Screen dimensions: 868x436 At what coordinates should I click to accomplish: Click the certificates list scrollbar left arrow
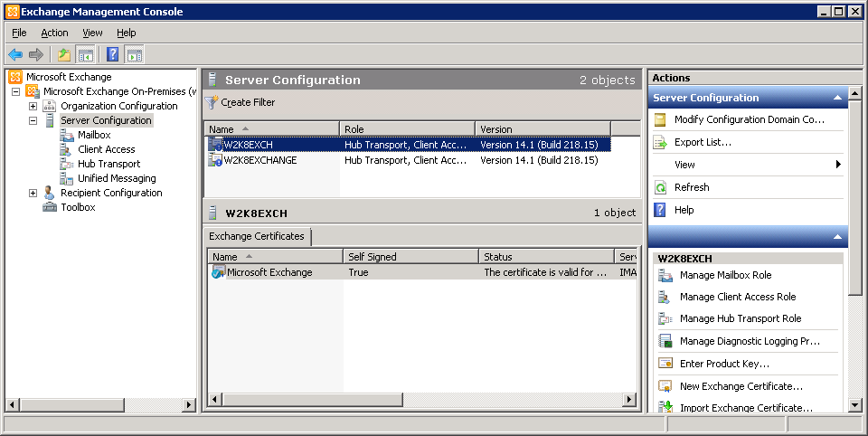click(215, 399)
